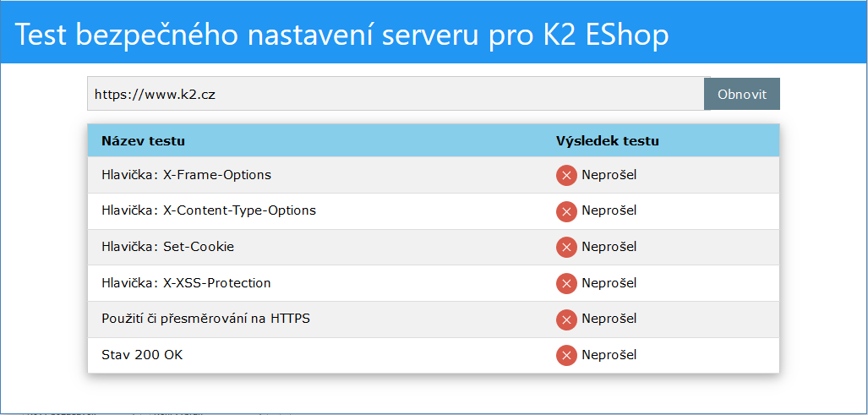Click the Obnovit refresh button
The width and height of the screenshot is (868, 415).
[x=742, y=94]
